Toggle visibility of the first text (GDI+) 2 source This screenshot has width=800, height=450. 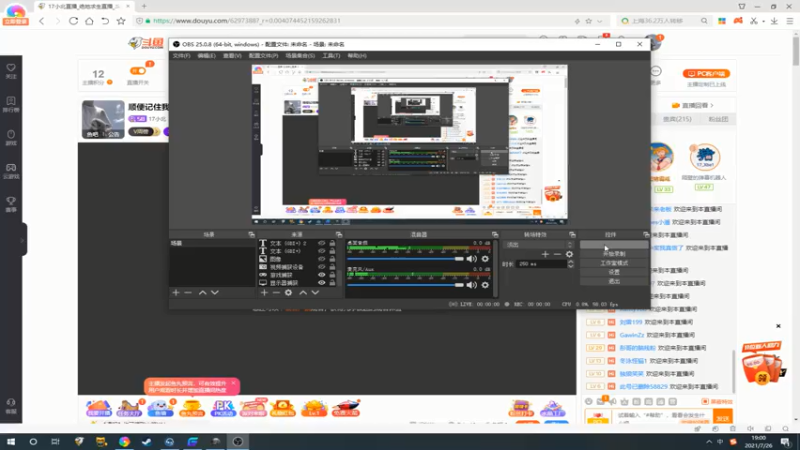321,243
